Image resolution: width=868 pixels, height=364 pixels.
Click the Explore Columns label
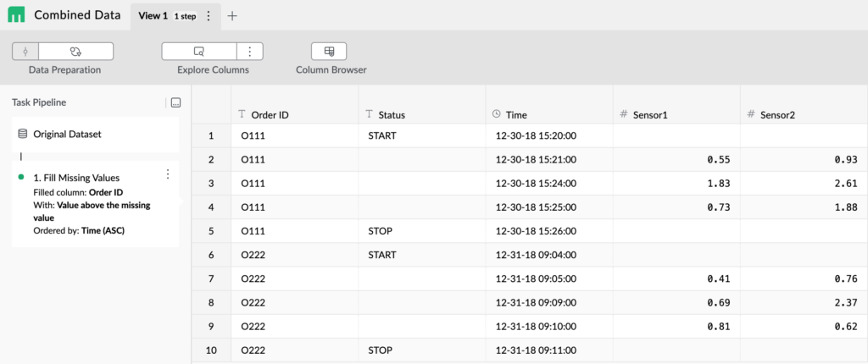213,70
